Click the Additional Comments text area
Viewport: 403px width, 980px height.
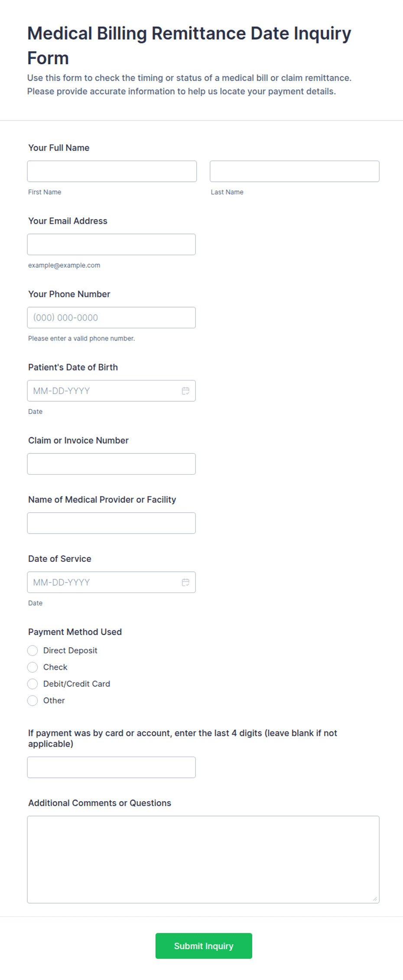tap(203, 859)
